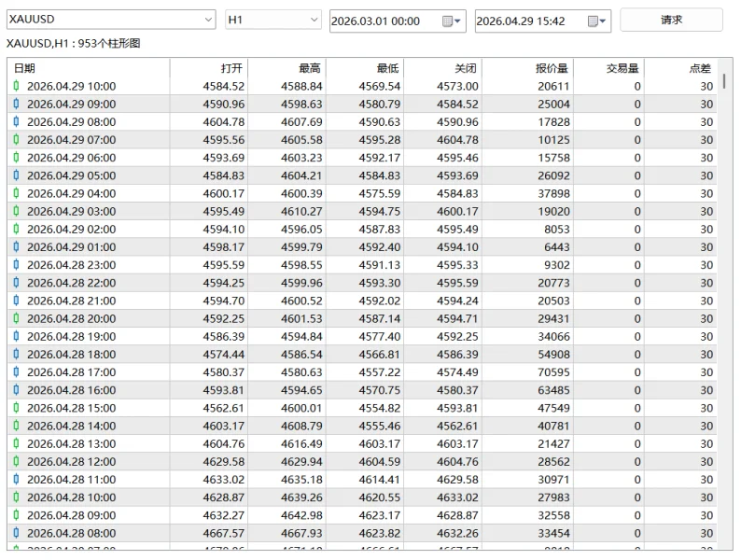Click low price 4554.82

(380, 408)
